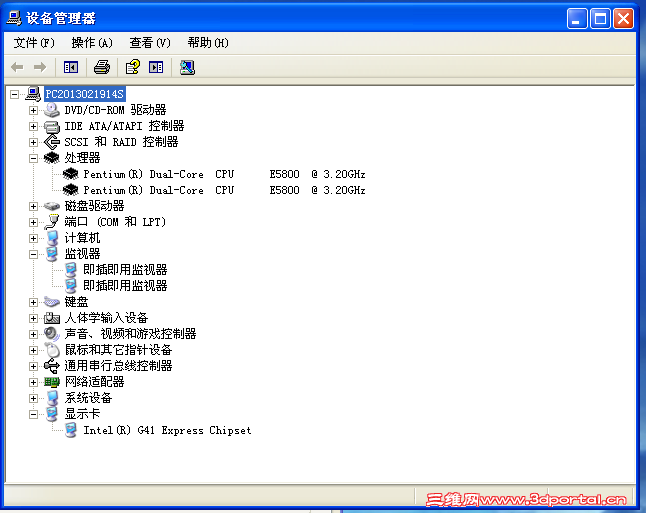Expand the 磁盘驱动器 node

(x=33, y=206)
